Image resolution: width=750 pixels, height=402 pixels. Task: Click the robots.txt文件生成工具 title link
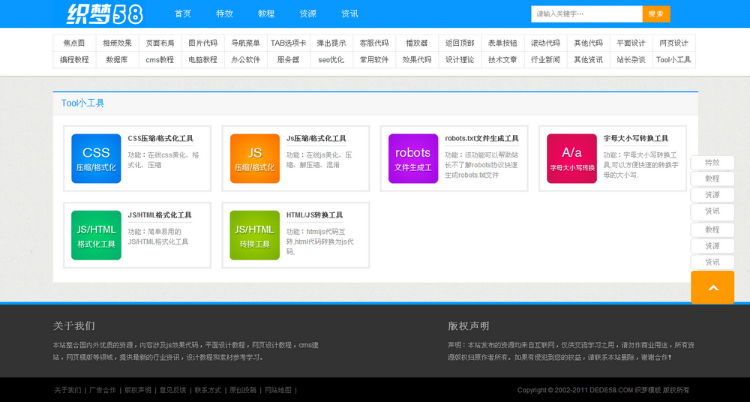(482, 138)
